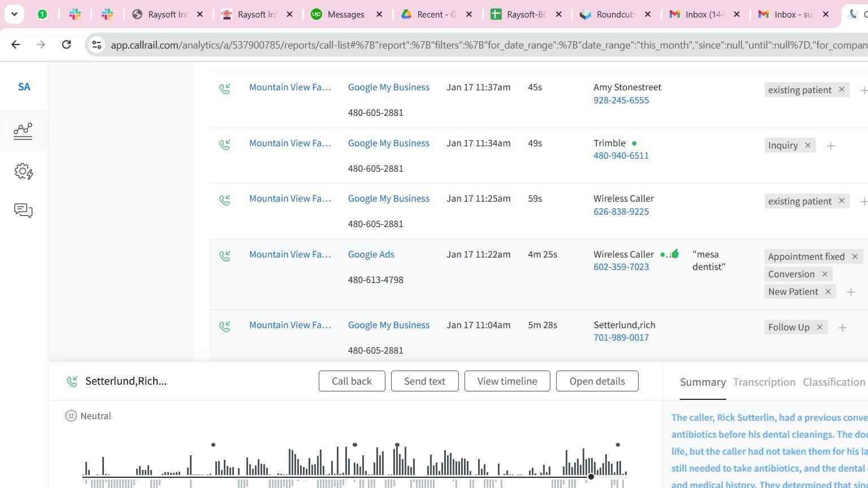Reload the page with the refresh icon
868x488 pixels.
(x=66, y=44)
